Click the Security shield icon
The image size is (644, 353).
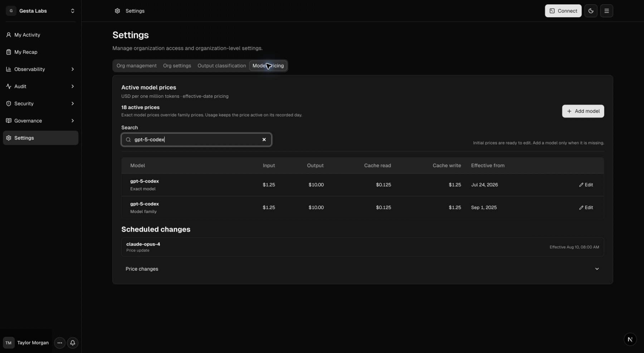pos(9,103)
